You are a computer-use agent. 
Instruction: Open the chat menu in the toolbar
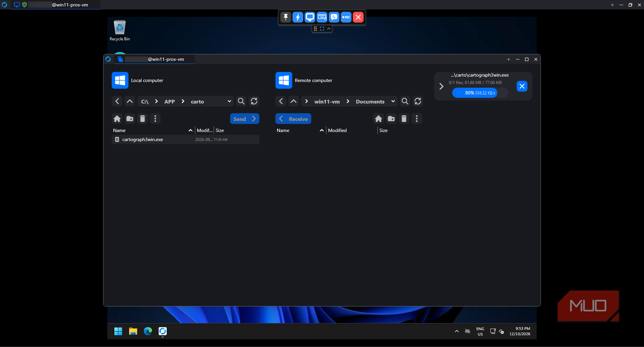334,17
